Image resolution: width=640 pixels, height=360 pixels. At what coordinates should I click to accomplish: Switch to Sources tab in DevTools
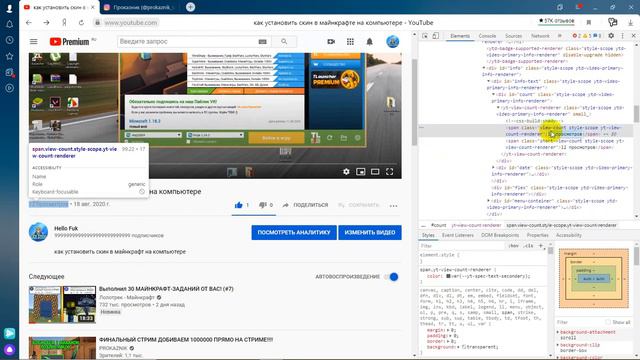[513, 36]
